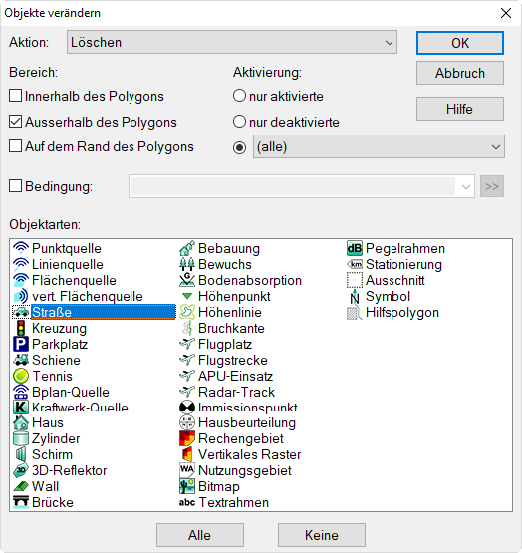The width and height of the screenshot is (522, 553).
Task: Expand the (alle) activation dropdown
Action: pos(378,146)
